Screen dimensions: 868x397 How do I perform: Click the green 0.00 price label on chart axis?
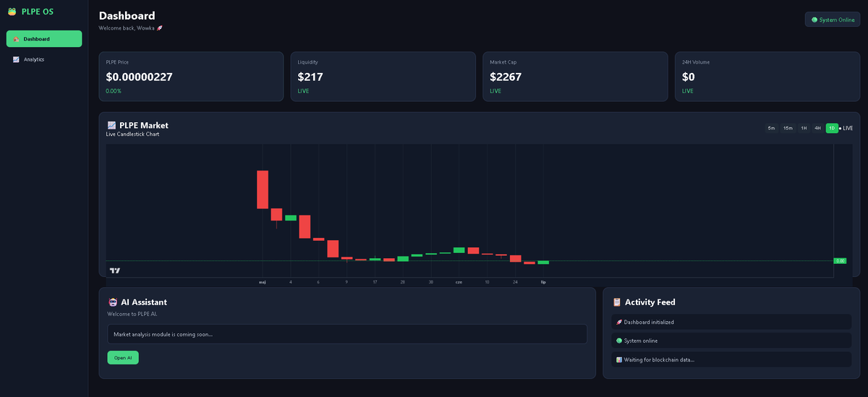[x=840, y=260]
